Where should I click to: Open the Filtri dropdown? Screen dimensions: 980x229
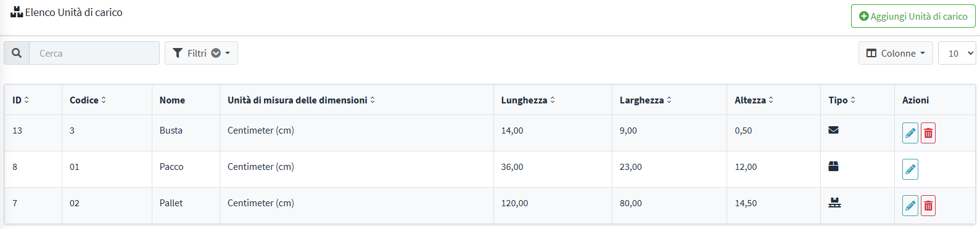click(x=201, y=53)
